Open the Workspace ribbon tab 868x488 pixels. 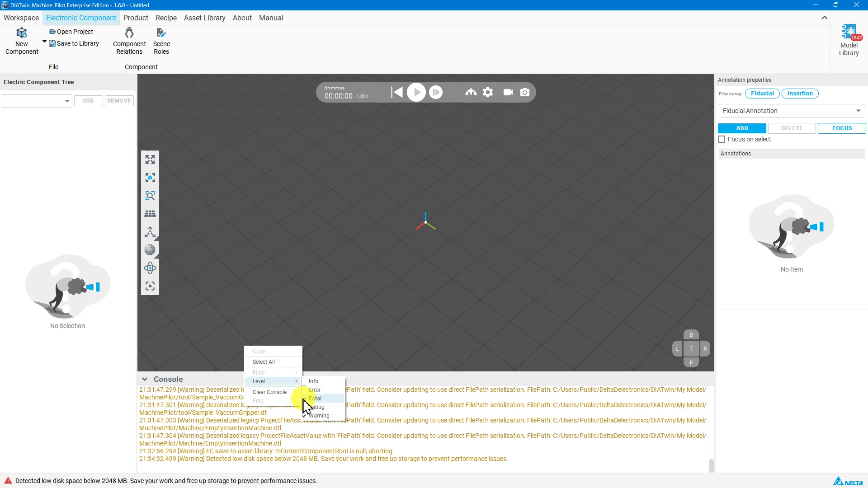pyautogui.click(x=21, y=18)
